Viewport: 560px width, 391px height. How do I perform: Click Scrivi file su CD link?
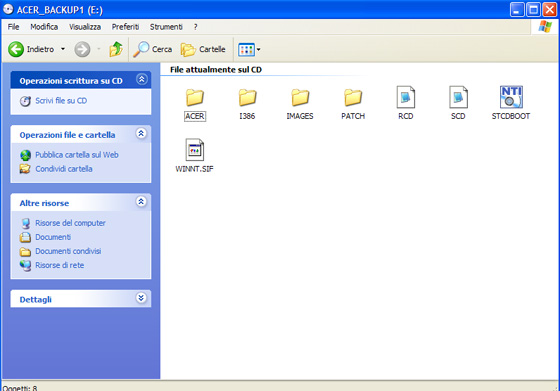point(61,101)
